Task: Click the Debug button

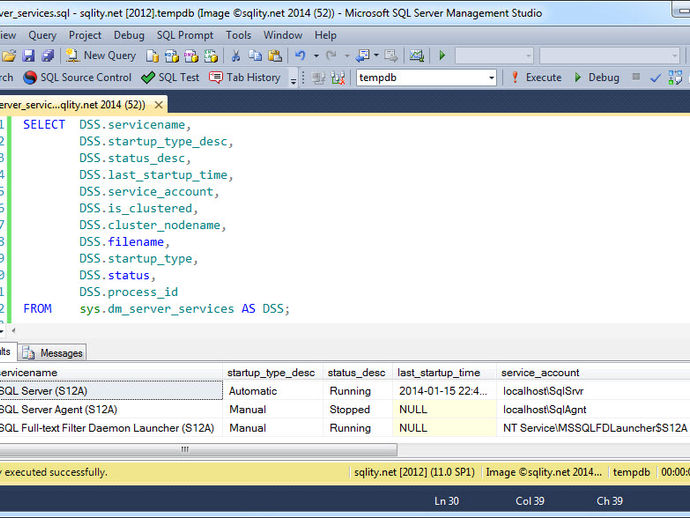Action: (x=597, y=77)
